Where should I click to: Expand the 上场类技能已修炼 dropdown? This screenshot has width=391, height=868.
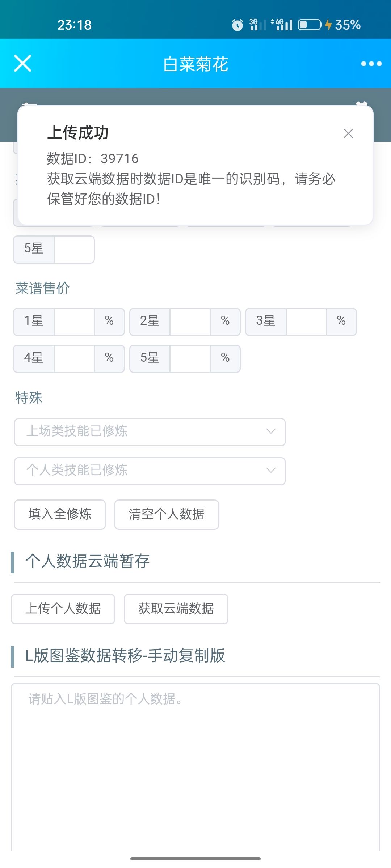pos(150,432)
